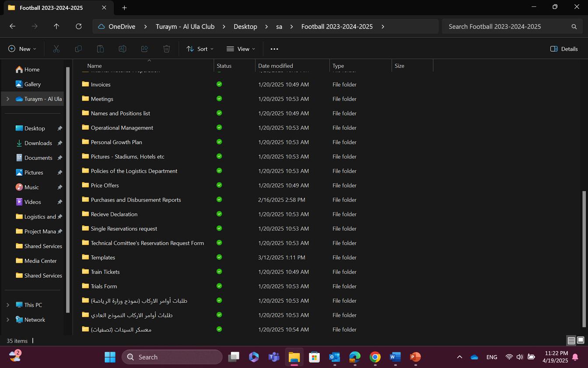Toggle the Details pane button

point(564,49)
